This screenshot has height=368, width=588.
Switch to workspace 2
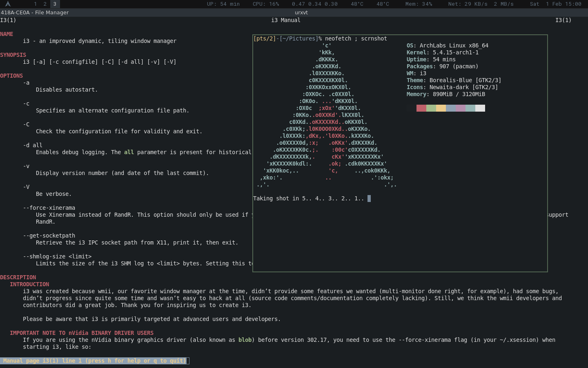click(x=45, y=4)
